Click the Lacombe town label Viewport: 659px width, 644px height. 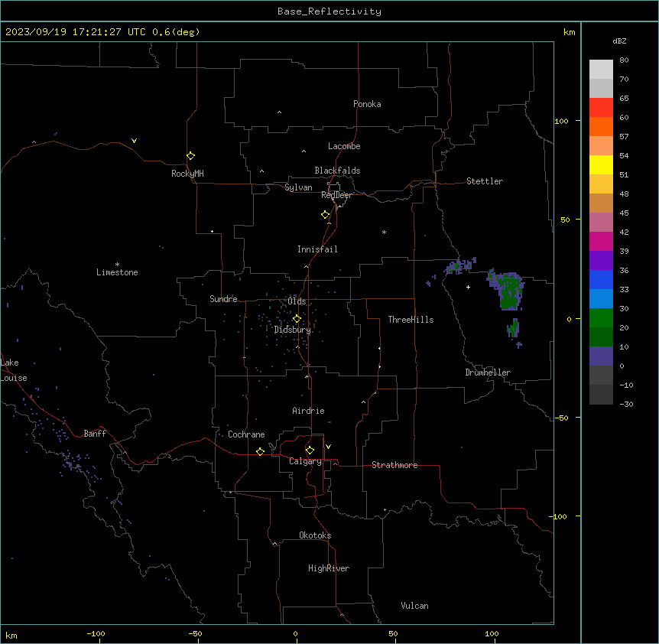[344, 146]
